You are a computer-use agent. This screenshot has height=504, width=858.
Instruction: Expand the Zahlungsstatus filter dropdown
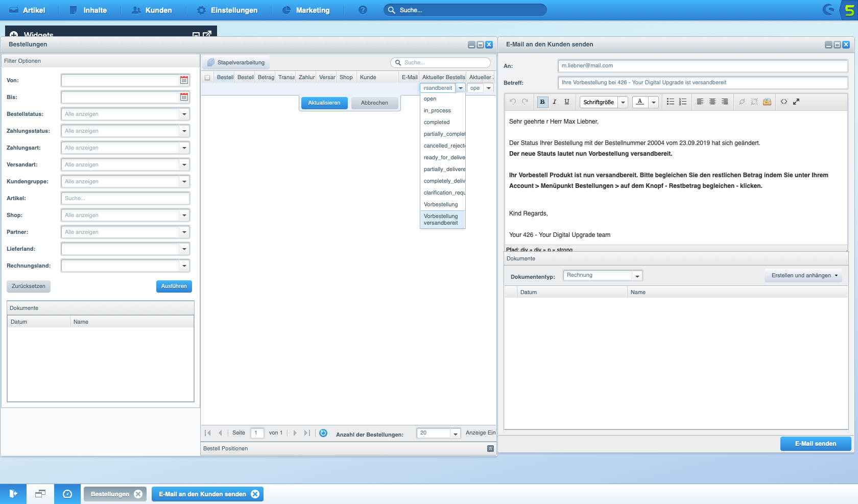[184, 131]
